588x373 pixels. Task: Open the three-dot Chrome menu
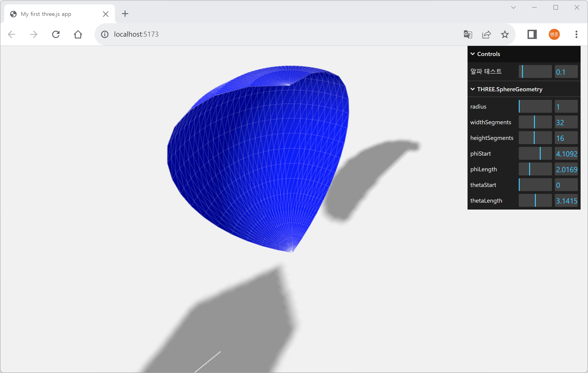[576, 34]
